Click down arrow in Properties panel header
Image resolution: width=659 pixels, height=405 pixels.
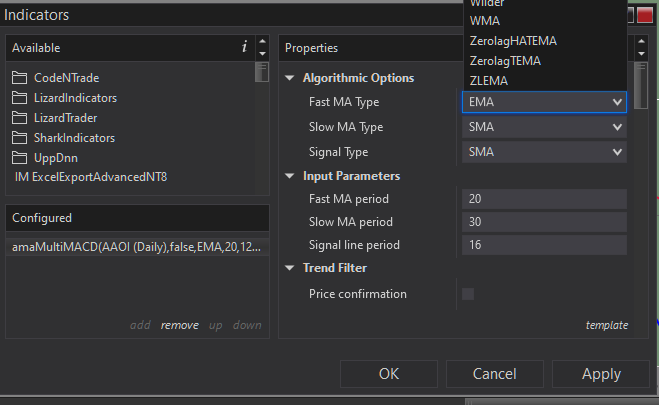click(641, 54)
